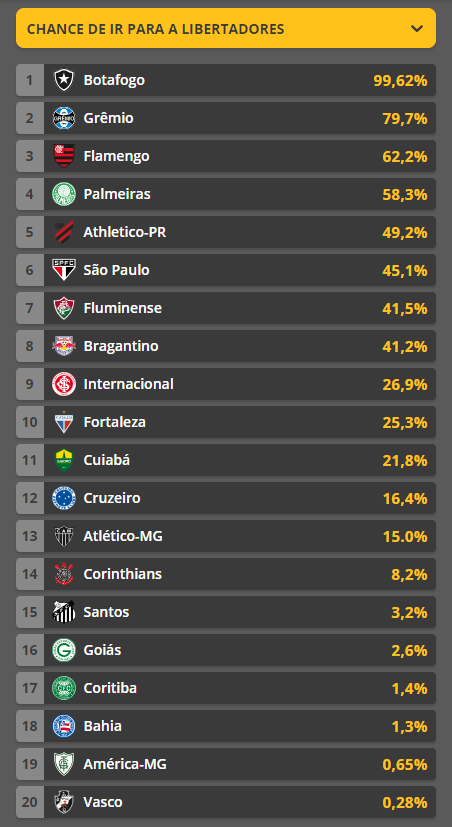
Task: Open the Chance de ir para a Libertadores dropdown
Action: pos(226,28)
